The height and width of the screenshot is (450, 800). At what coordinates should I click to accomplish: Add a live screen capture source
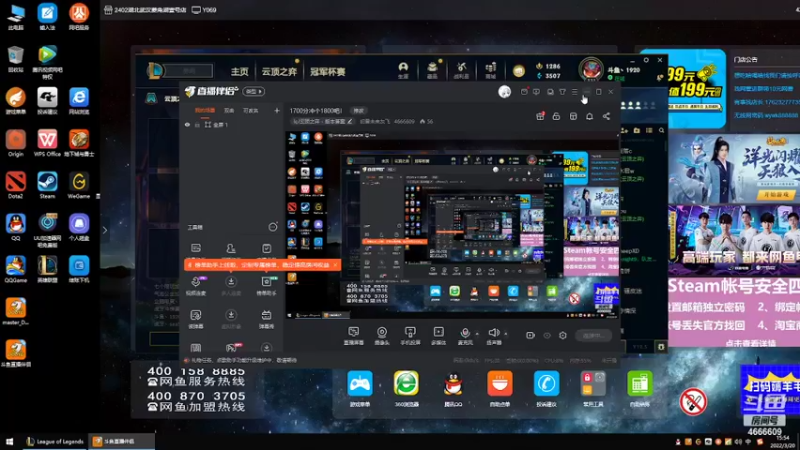[x=353, y=335]
